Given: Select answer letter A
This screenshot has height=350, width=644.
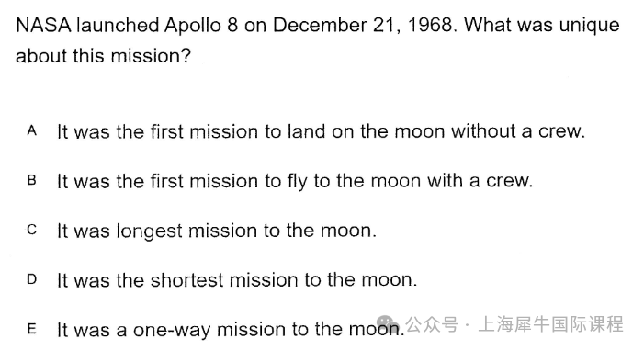Looking at the screenshot, I should 31,131.
